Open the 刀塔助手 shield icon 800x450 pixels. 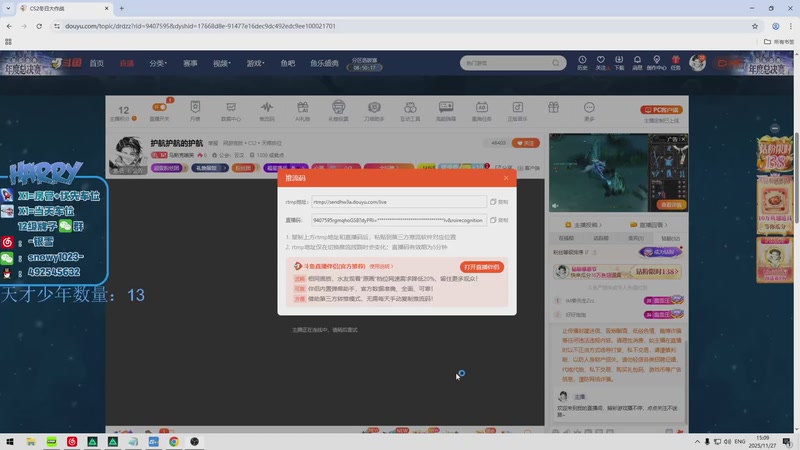[374, 111]
